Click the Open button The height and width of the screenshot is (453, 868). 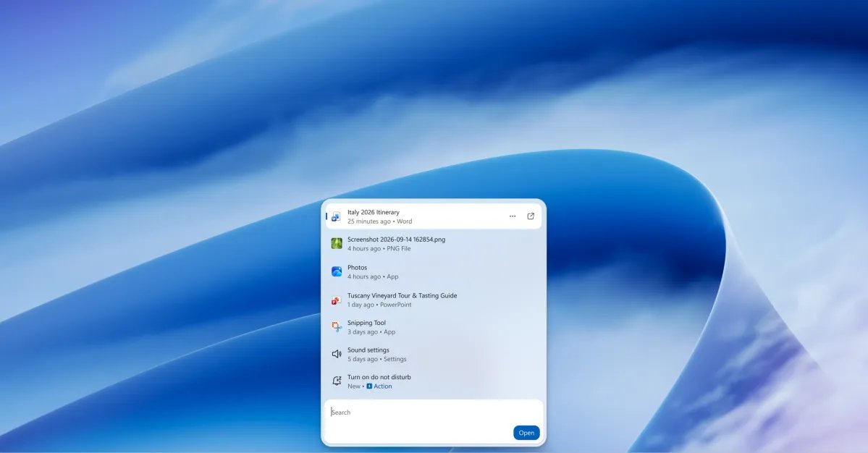[x=526, y=433]
